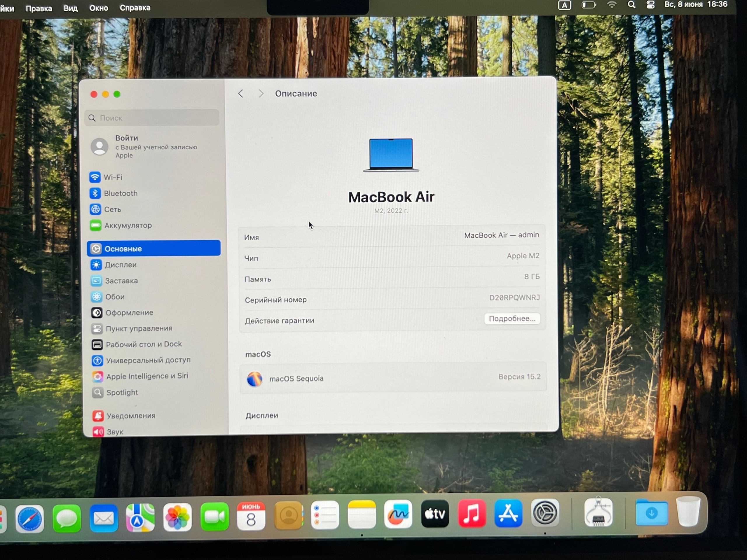Open App Store from the Dock

(x=509, y=513)
